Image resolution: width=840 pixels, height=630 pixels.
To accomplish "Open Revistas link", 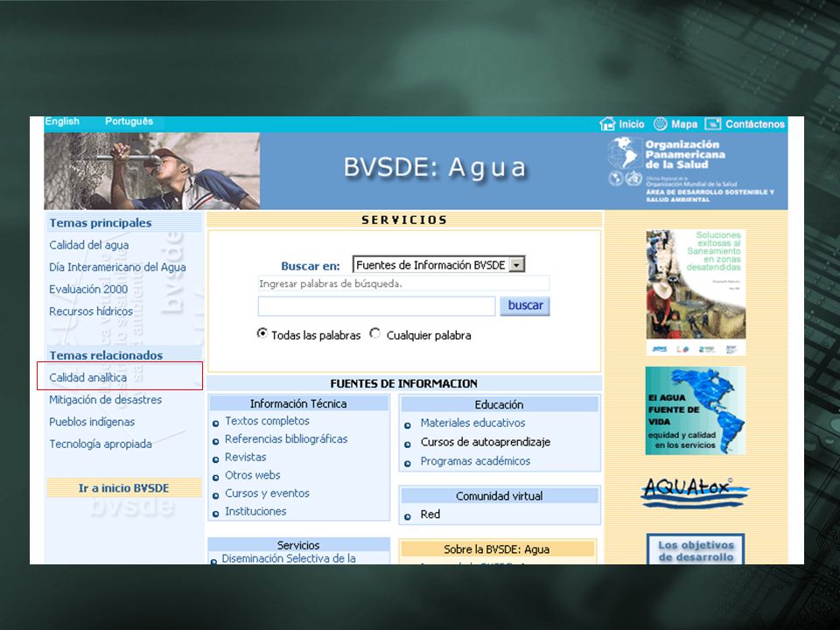I will pos(245,458).
